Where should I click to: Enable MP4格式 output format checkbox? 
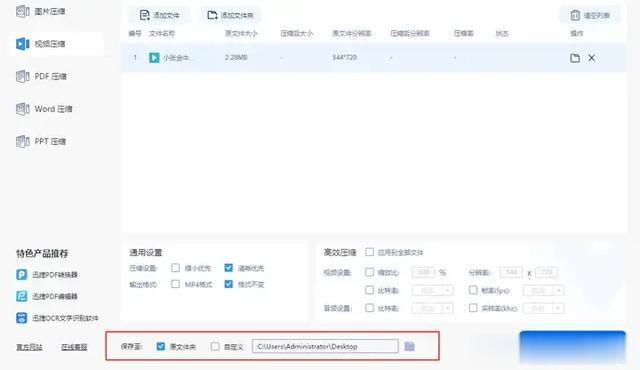point(176,284)
